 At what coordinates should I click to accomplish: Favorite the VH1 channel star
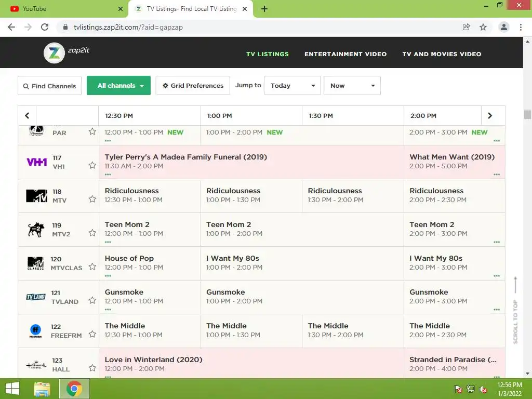92,165
